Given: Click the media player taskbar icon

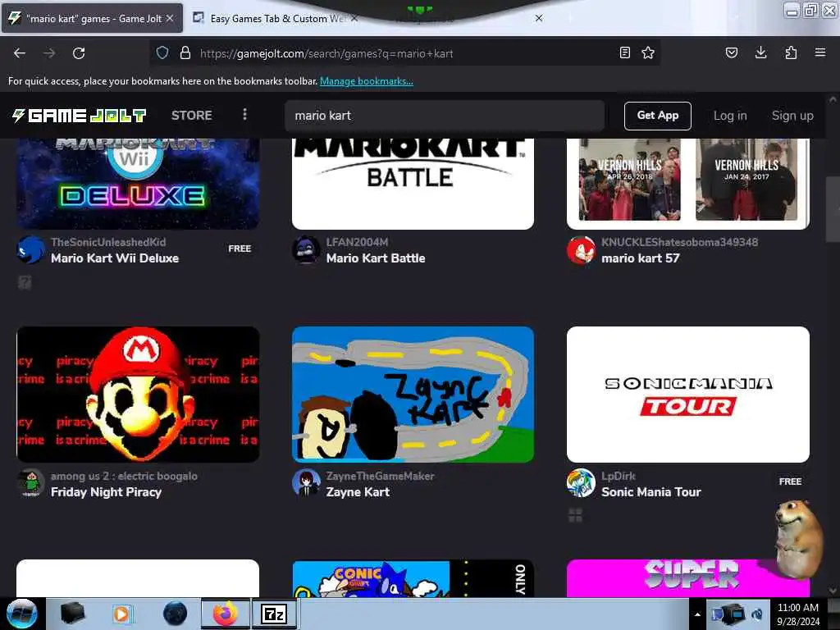Looking at the screenshot, I should (121, 614).
